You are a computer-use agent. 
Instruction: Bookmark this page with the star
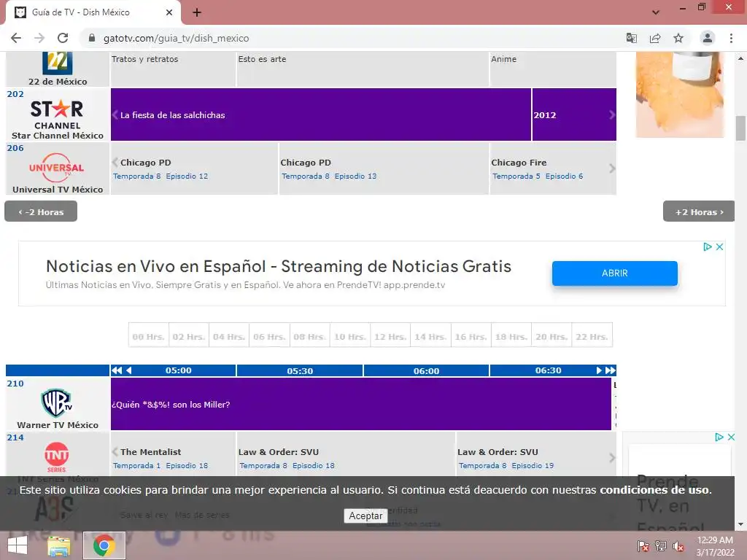[x=678, y=38]
